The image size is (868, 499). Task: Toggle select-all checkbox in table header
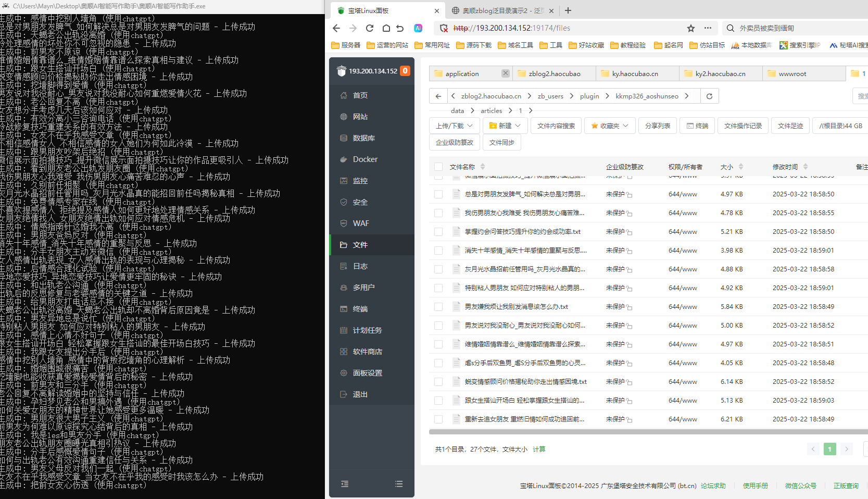[x=438, y=167]
